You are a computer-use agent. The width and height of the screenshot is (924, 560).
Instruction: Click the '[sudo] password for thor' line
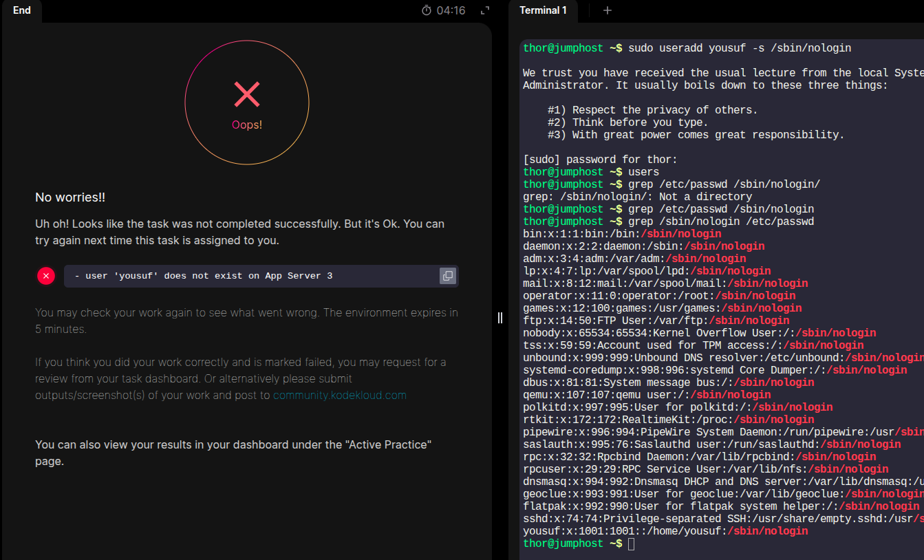click(600, 160)
